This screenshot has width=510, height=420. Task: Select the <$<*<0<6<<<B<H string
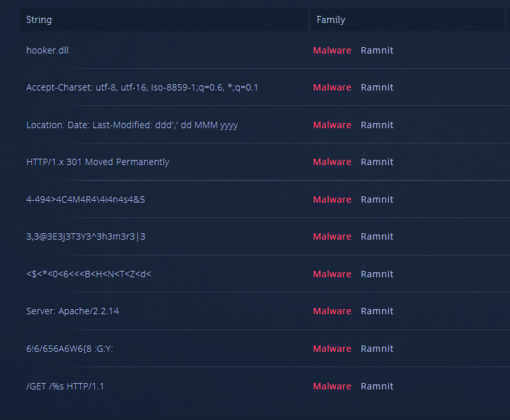coord(89,274)
